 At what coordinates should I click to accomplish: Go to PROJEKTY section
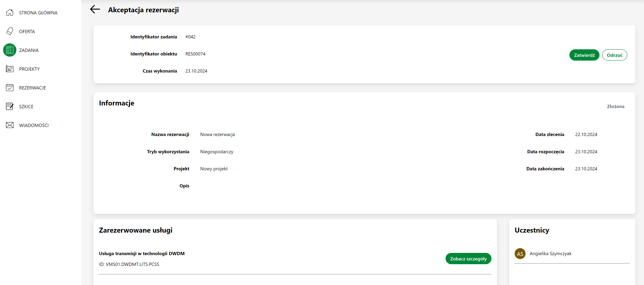30,69
